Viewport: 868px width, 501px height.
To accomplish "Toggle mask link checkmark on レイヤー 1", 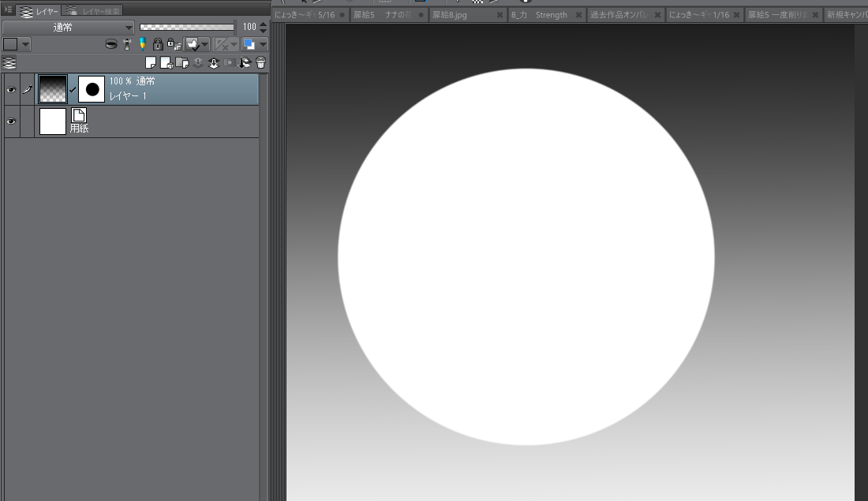I will click(73, 90).
